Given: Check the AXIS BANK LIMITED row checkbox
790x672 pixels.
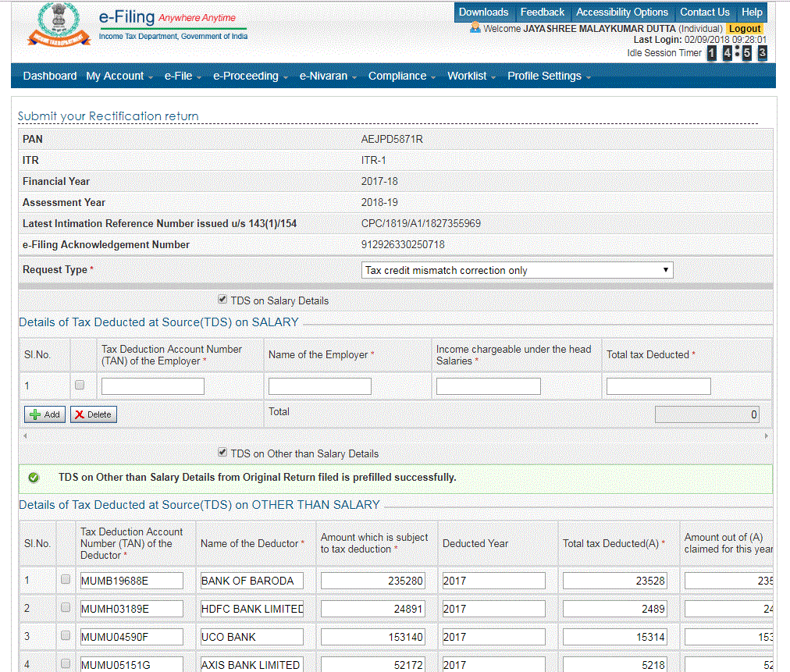Looking at the screenshot, I should (66, 664).
